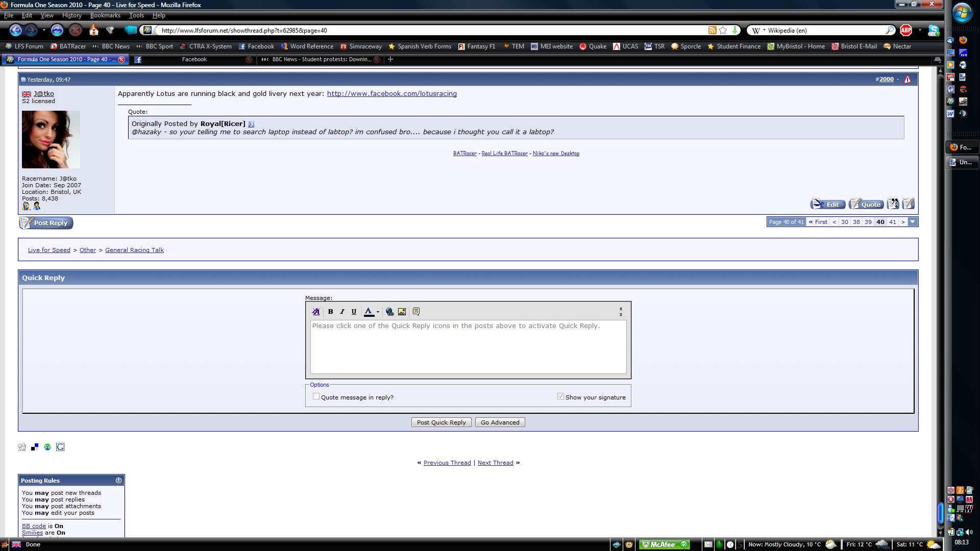
Task: Click the Insert Link globe icon
Action: 390,312
